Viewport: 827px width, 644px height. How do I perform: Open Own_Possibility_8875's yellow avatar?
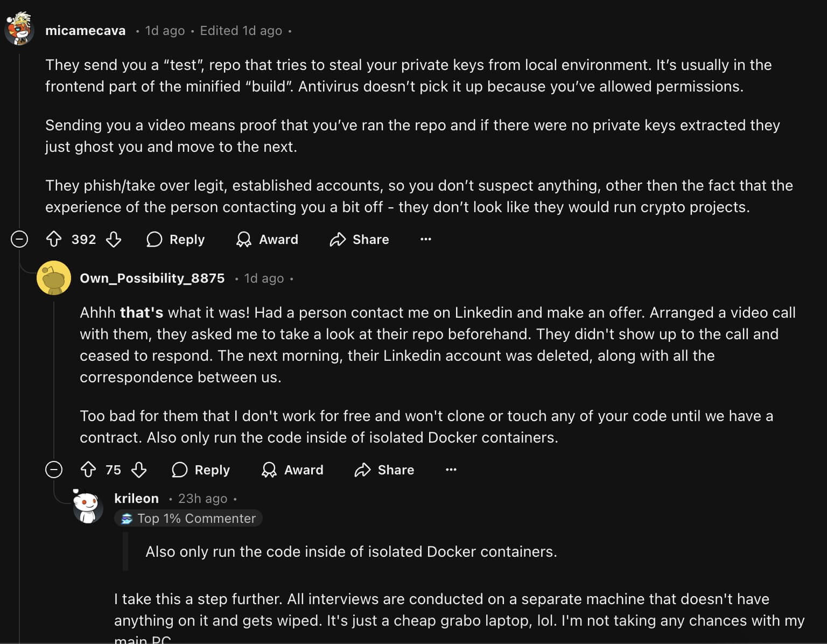(x=54, y=278)
